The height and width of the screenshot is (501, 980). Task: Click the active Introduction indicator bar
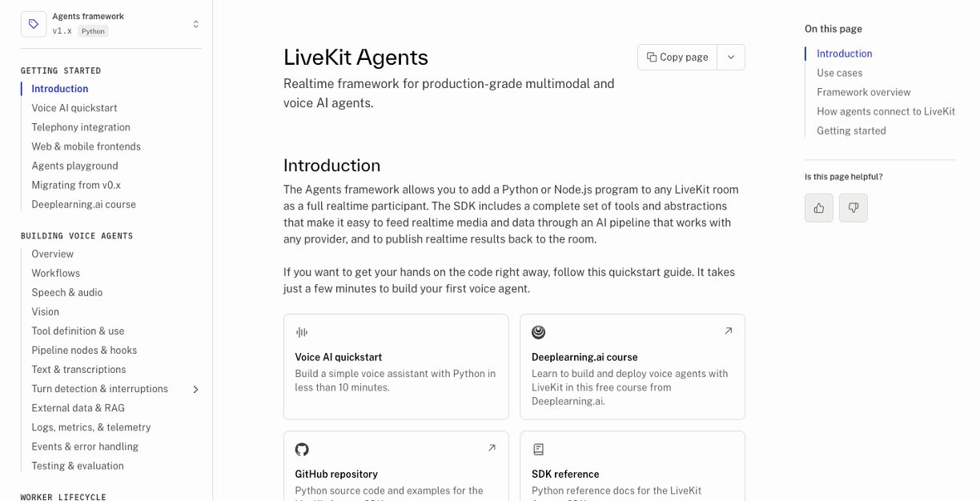click(805, 54)
